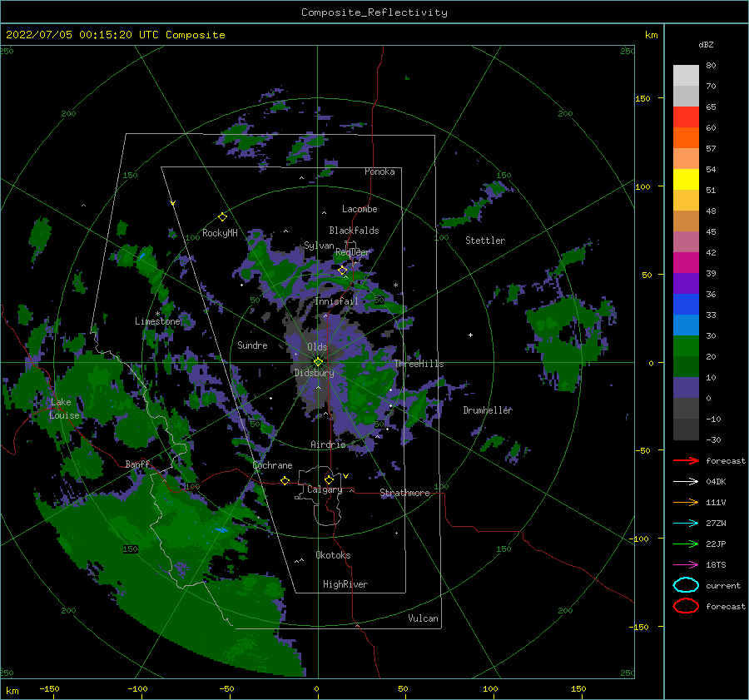749x700 pixels.
Task: Click the 80 dBZ light gray swatch
Action: tap(686, 75)
